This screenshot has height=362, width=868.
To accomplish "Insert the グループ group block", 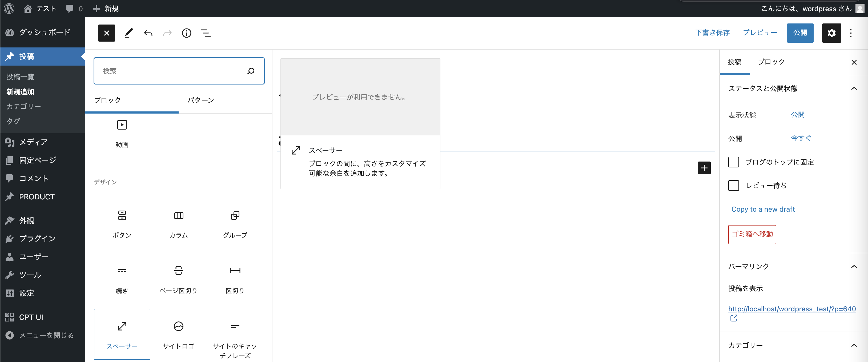I will (235, 224).
